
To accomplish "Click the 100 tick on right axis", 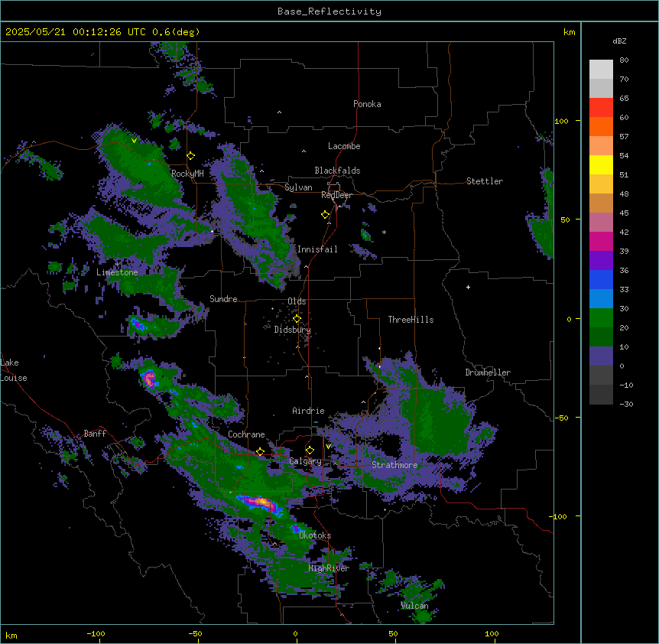I will [x=561, y=121].
